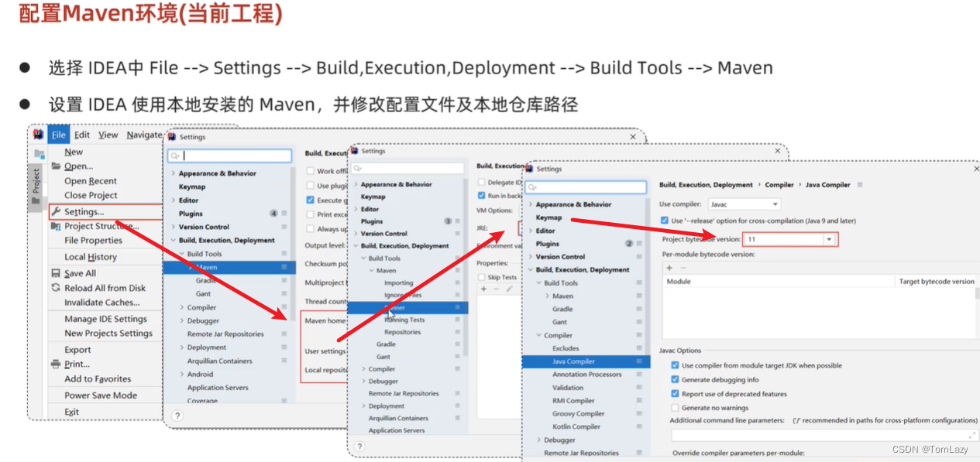Open the Project bytecode version dropdown
The width and height of the screenshot is (980, 462).
(x=828, y=239)
